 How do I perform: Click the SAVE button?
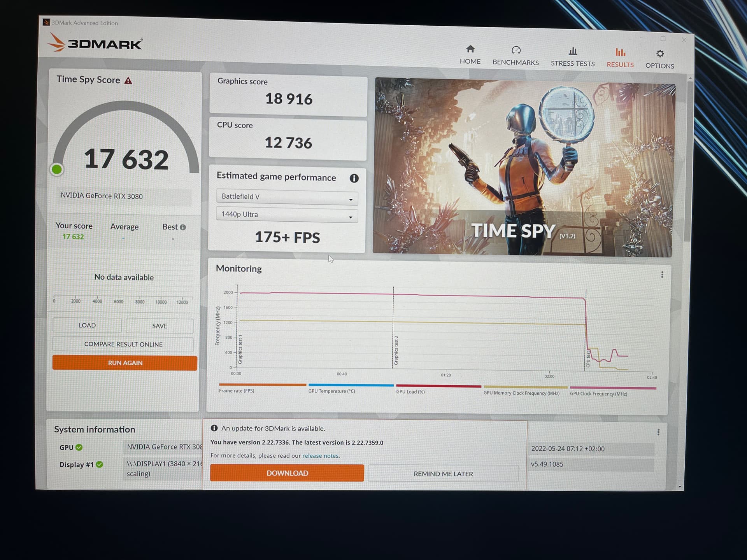click(x=160, y=326)
